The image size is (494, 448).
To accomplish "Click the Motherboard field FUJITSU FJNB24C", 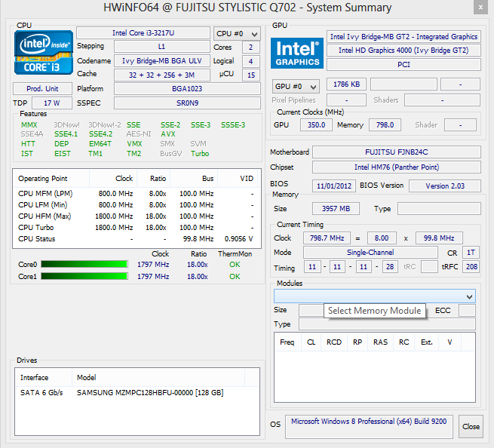I will click(x=397, y=152).
